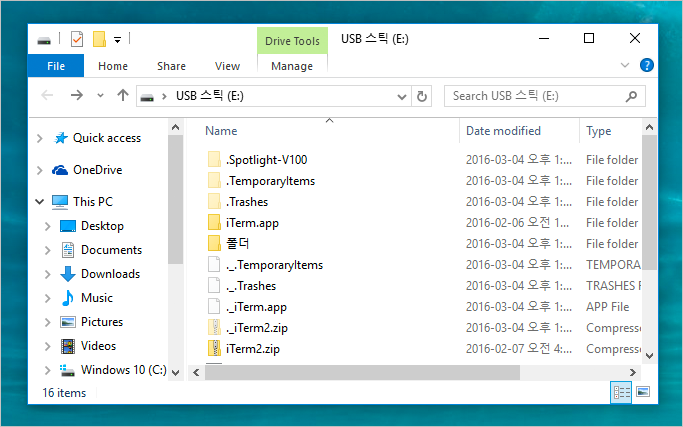
Task: Click the search magnifier icon
Action: click(631, 96)
